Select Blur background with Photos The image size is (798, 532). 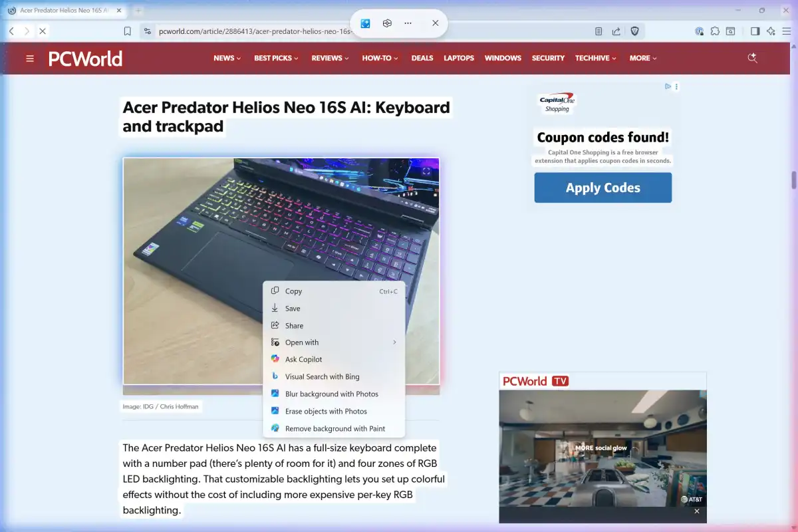(x=334, y=394)
